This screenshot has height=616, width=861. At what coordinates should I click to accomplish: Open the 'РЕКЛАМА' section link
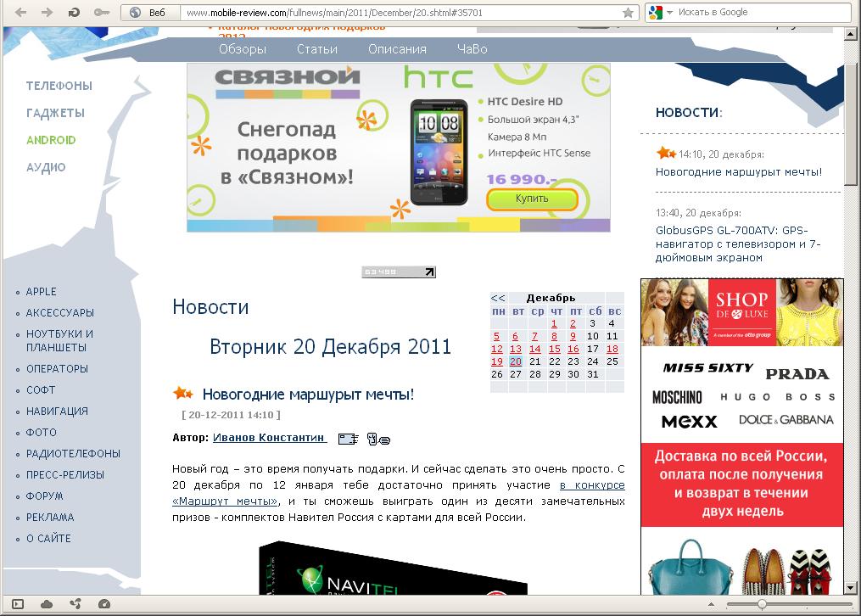[x=50, y=518]
